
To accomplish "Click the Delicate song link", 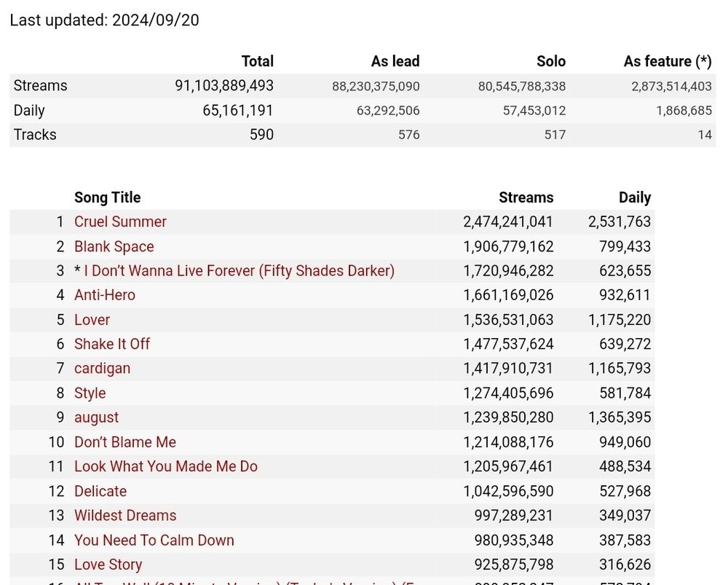I will (x=100, y=491).
